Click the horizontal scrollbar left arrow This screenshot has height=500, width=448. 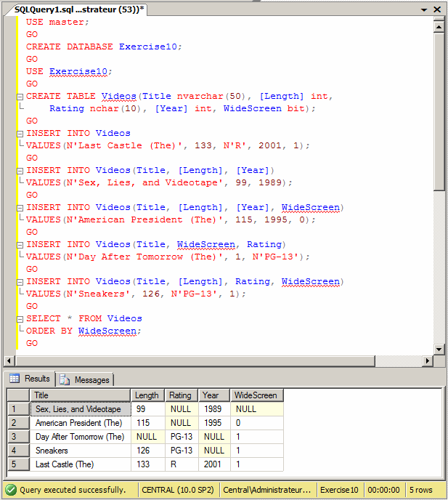9,360
